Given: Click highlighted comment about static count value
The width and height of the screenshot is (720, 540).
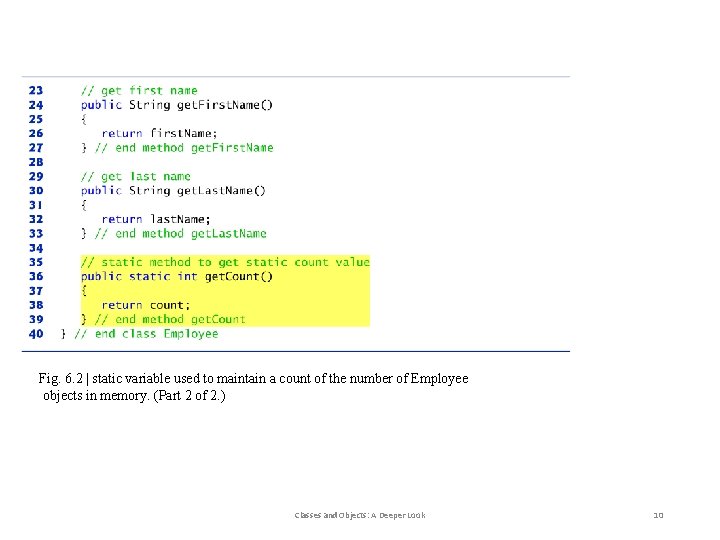Looking at the screenshot, I should pyautogui.click(x=225, y=262).
